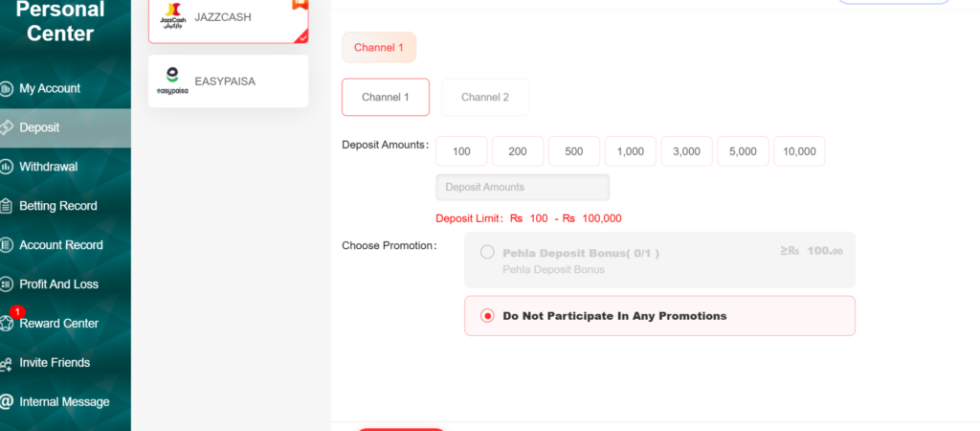Click the Withdrawal chart icon
The height and width of the screenshot is (431, 980).
[x=7, y=167]
